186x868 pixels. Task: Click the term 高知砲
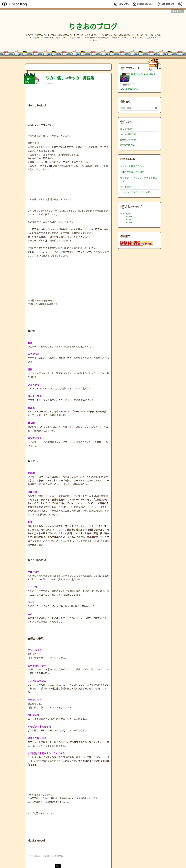(31, 473)
